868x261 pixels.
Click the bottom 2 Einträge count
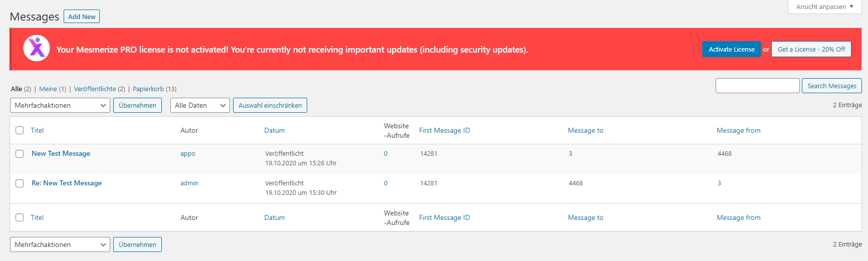tap(847, 244)
